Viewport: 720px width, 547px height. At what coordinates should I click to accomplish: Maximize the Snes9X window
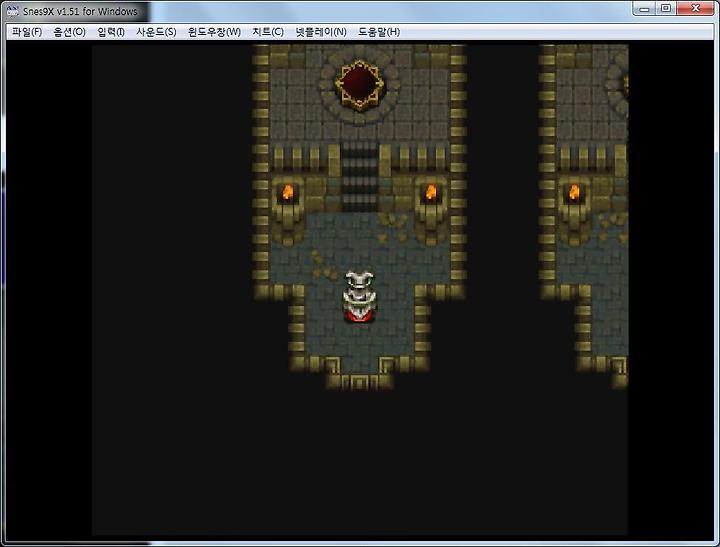[665, 9]
